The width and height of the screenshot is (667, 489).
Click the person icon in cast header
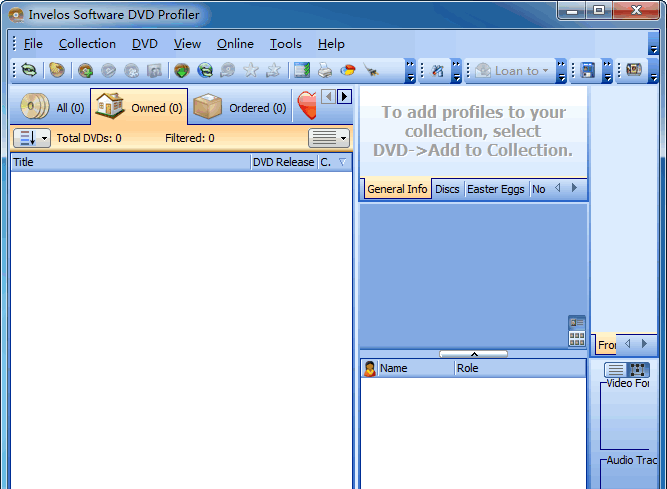click(x=370, y=368)
